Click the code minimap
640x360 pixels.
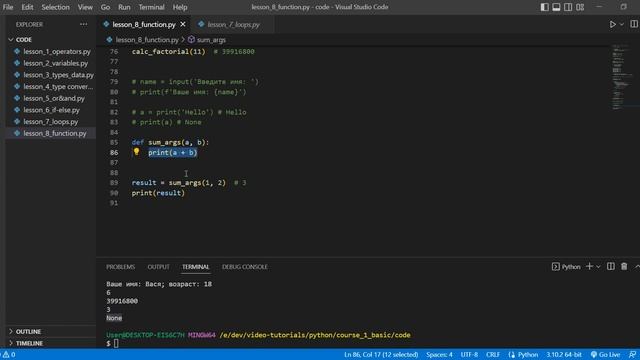click(x=621, y=77)
